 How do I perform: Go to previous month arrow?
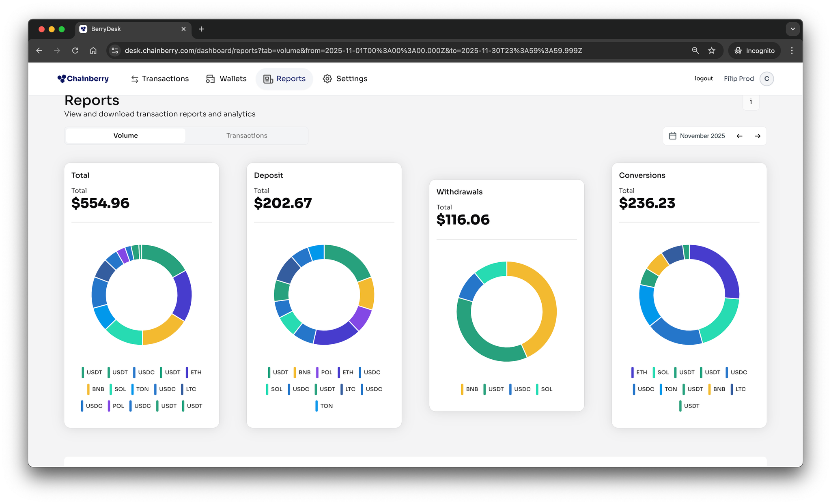click(x=739, y=136)
